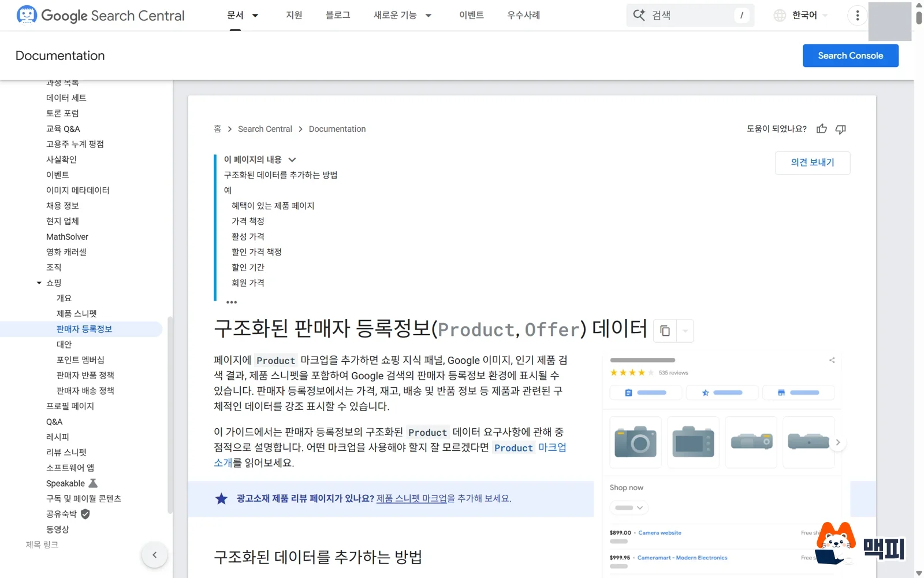Click the Documentation breadcrumb link
The width and height of the screenshot is (924, 578).
coord(337,129)
